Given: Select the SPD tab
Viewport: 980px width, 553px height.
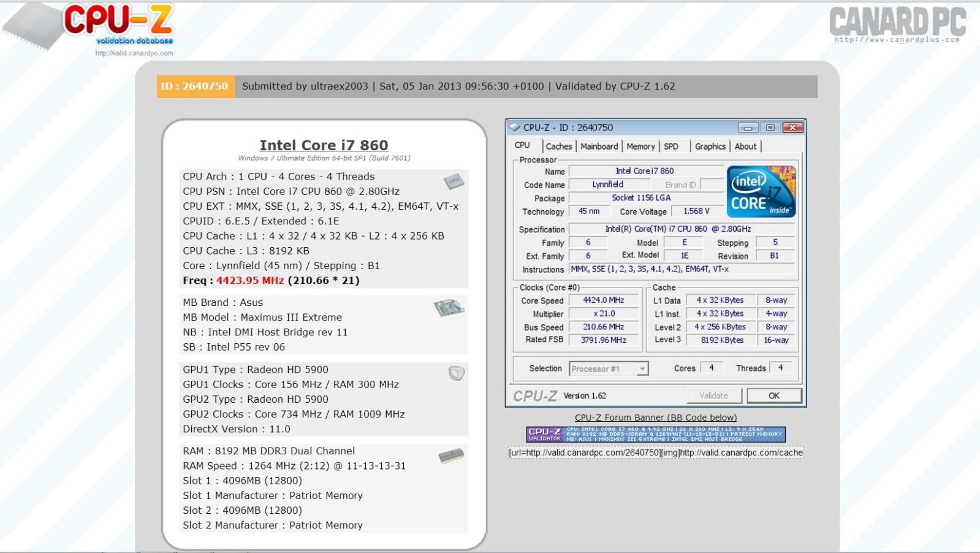Looking at the screenshot, I should pyautogui.click(x=671, y=147).
